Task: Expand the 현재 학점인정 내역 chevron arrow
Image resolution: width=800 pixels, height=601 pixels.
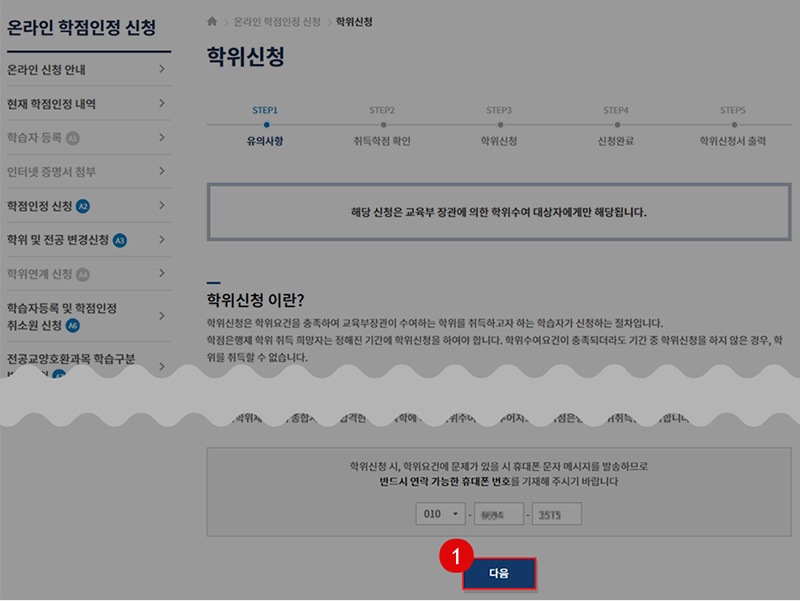Action: pyautogui.click(x=161, y=104)
